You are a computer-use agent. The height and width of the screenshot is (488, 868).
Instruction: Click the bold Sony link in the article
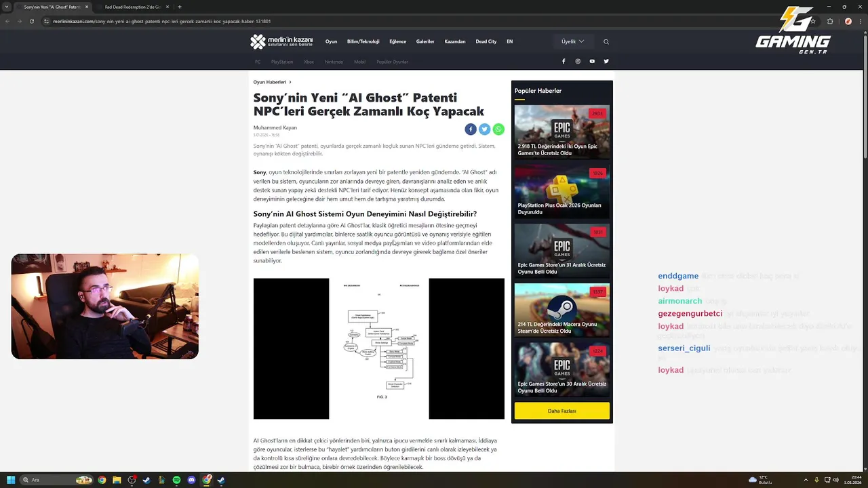pos(260,172)
